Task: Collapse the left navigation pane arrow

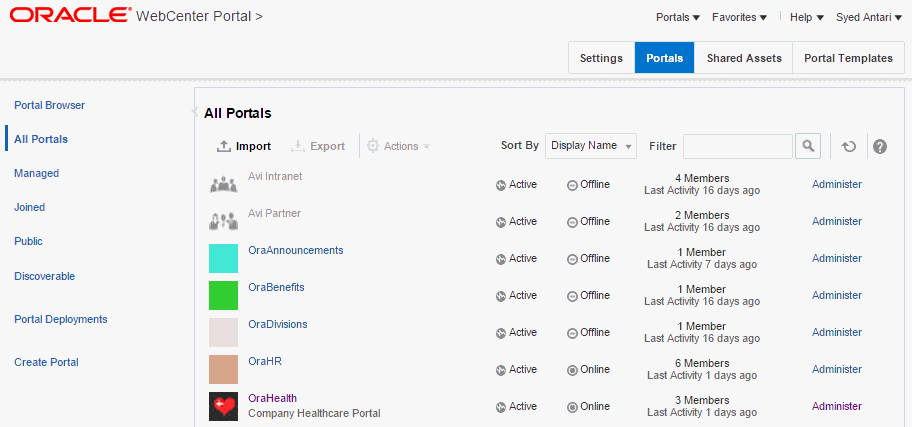Action: click(x=195, y=112)
